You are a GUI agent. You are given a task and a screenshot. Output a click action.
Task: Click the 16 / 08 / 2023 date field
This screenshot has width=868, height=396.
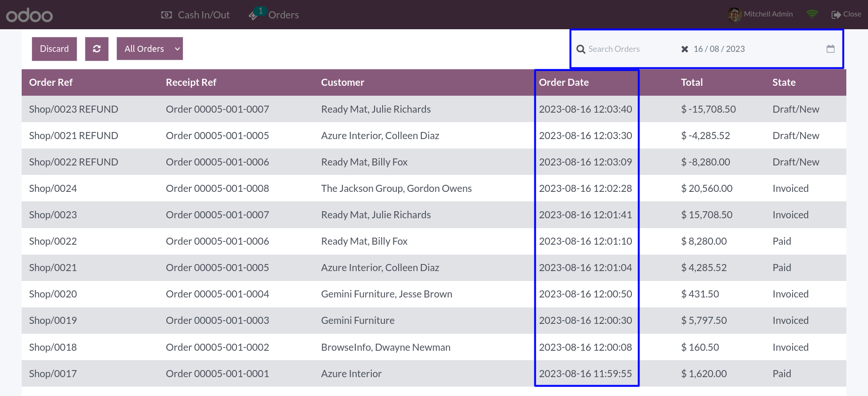[x=719, y=49]
